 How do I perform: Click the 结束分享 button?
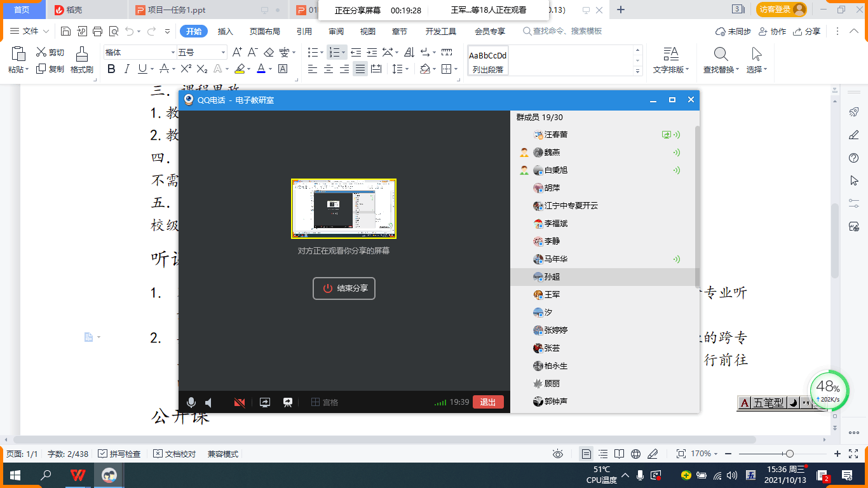(x=344, y=288)
